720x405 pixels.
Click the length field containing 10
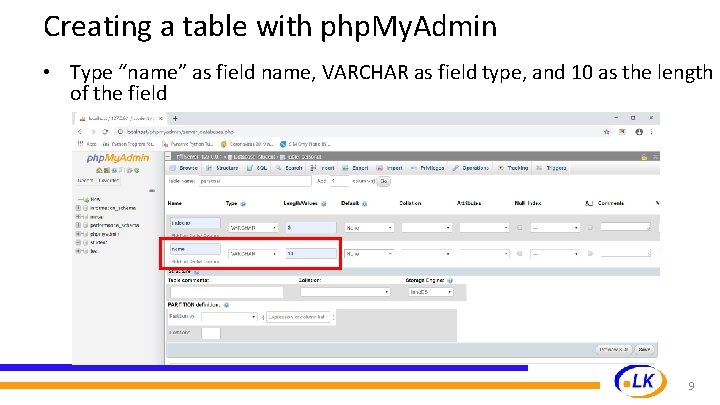(311, 253)
